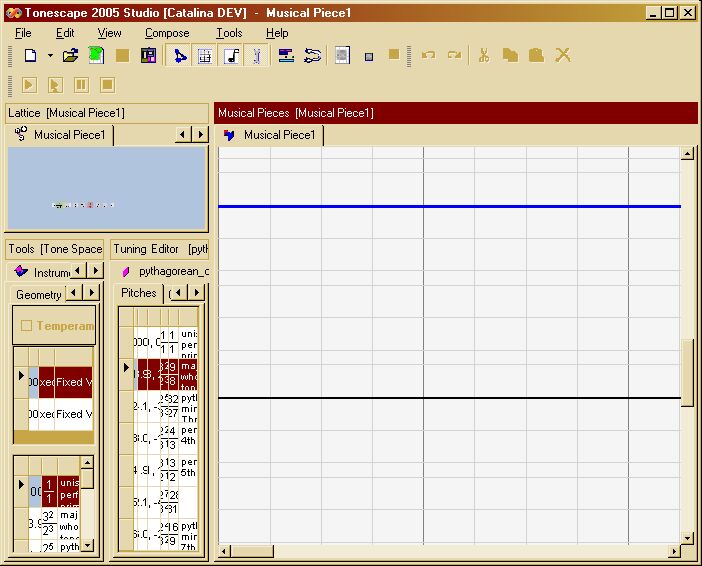Open the File menu
The width and height of the screenshot is (702, 566).
[23, 33]
